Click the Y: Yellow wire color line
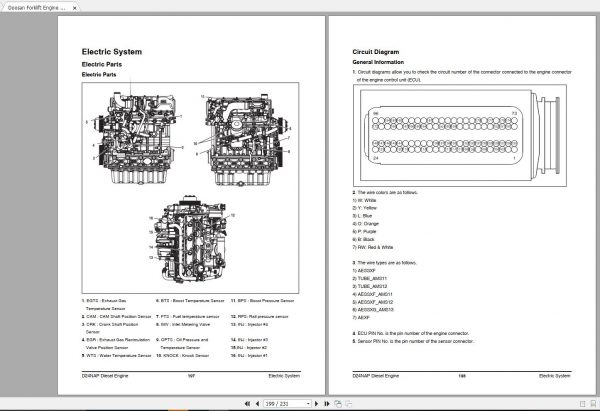This screenshot has width=600, height=411. point(365,208)
